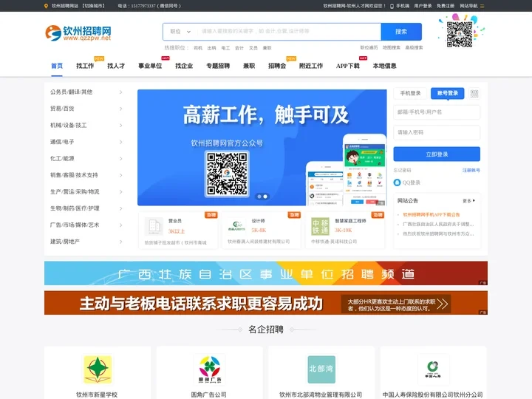Open 本地信息 nav item
The height and width of the screenshot is (399, 532).
tap(385, 66)
